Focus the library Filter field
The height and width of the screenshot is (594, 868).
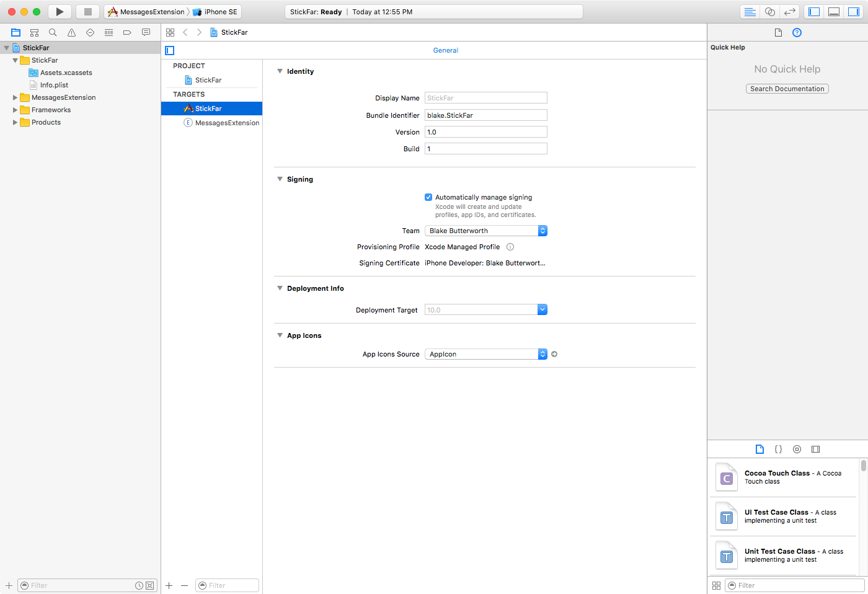tap(795, 585)
